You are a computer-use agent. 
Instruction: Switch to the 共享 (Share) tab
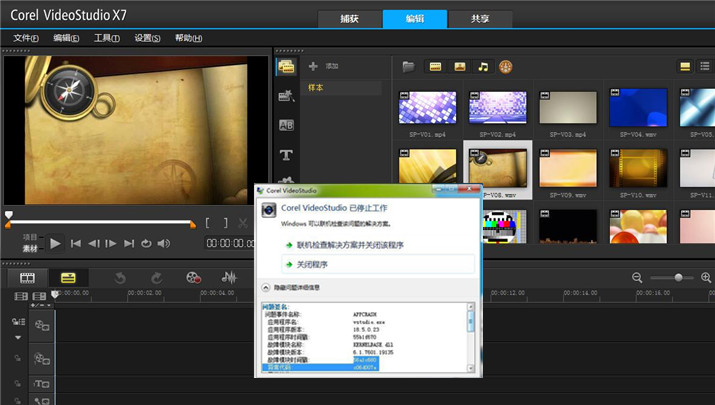click(480, 19)
